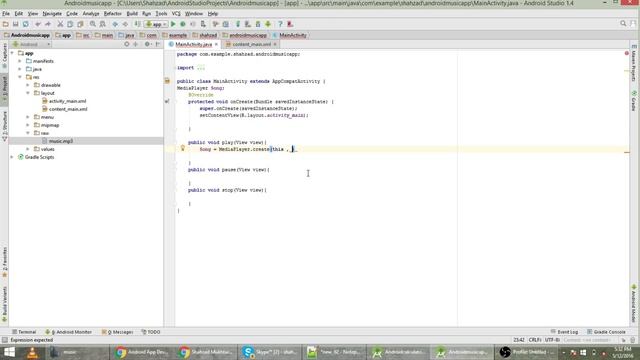Open the Windows Start button

[9, 352]
